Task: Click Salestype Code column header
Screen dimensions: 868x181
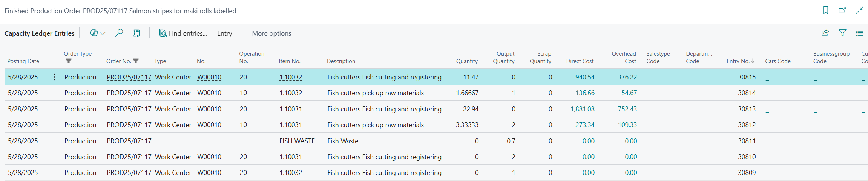Action: tap(658, 57)
